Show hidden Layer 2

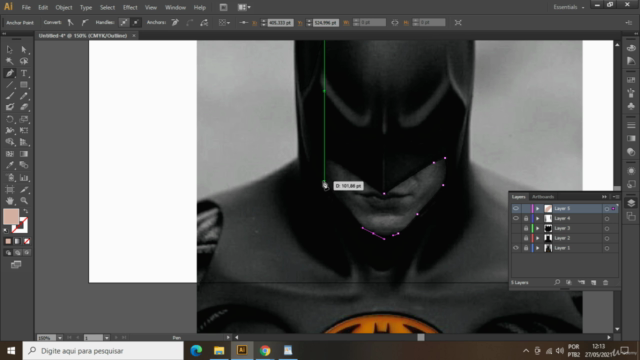pos(516,238)
